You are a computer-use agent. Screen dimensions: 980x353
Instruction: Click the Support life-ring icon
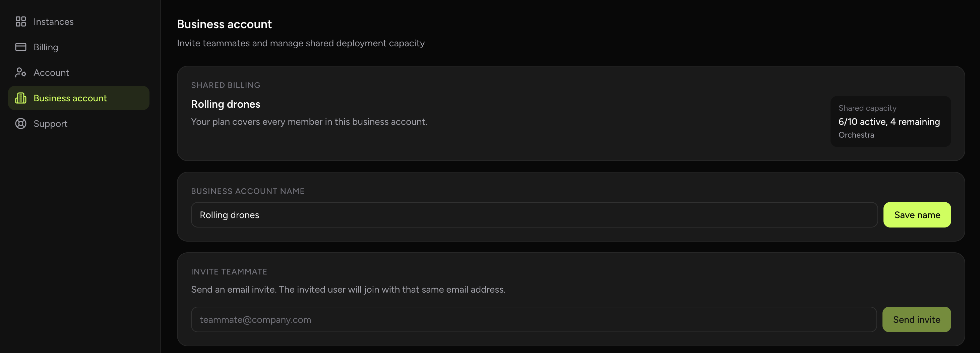click(x=21, y=123)
